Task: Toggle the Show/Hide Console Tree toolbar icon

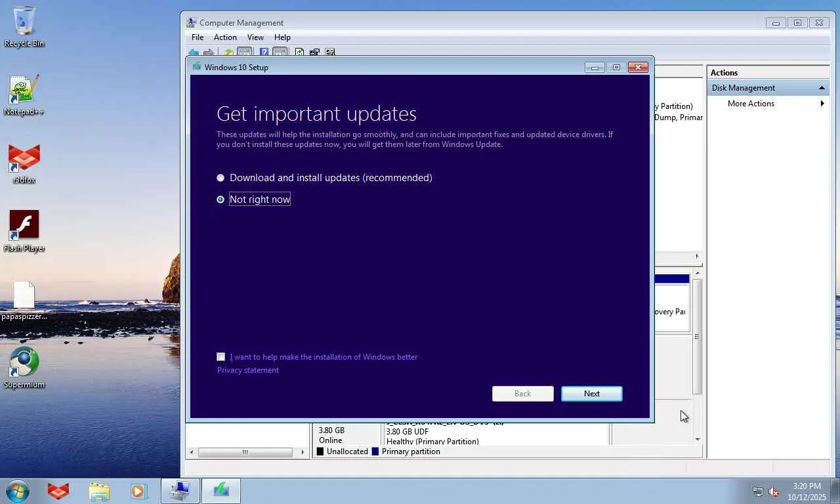Action: 245,52
